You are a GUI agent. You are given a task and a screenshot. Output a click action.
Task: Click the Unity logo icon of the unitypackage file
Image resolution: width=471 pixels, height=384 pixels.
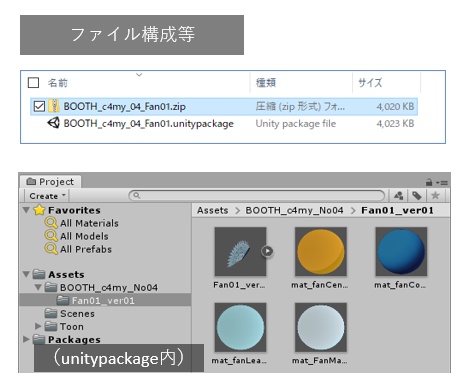(x=53, y=123)
